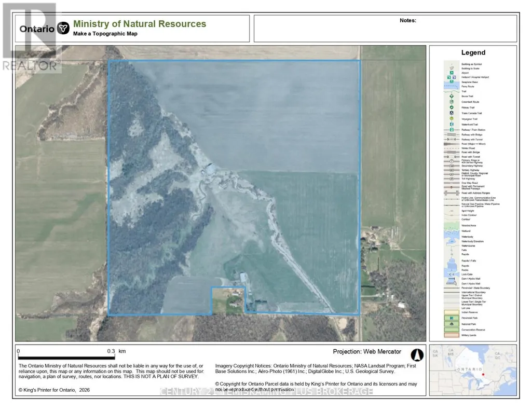Click the Airport symbol in legend
The height and width of the screenshot is (411, 532).
452,73
